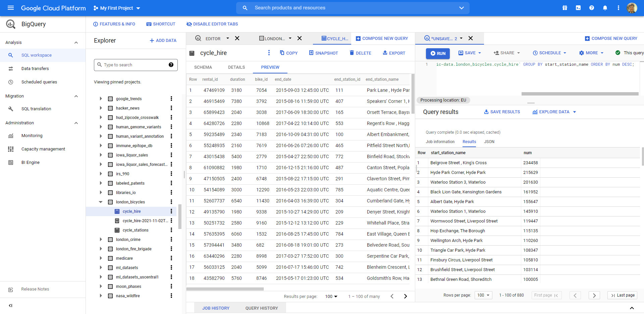Collapse the Migration section

click(x=76, y=96)
